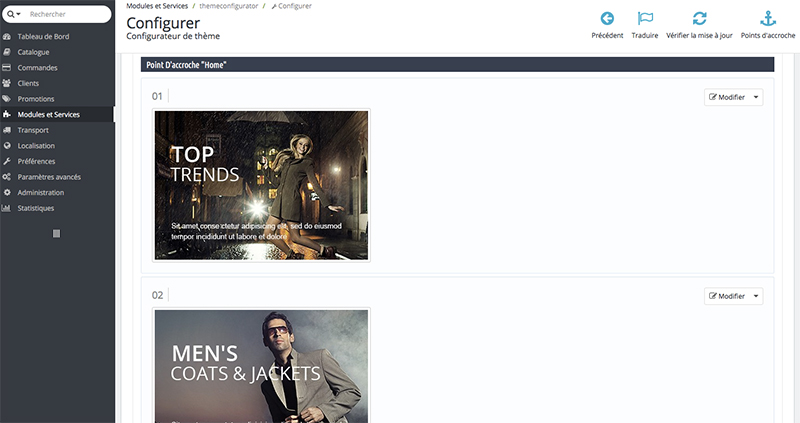Click the Vérifier la mise à jour refresh icon
The height and width of the screenshot is (423, 800).
[x=699, y=18]
